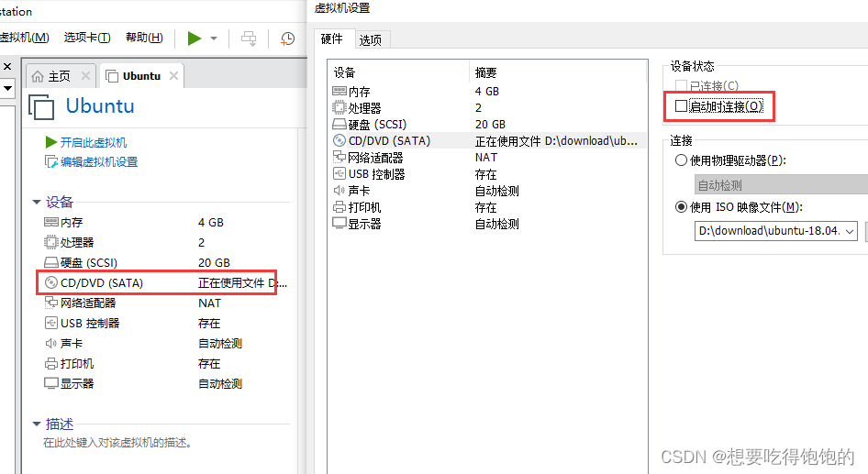Viewport: 868px width, 474px height.
Task: Switch to 硬件 tab in settings dialog
Action: (332, 39)
